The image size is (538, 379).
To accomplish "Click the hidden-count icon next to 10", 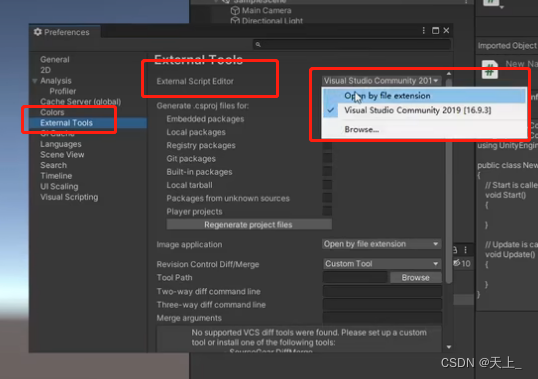I will tap(456, 263).
